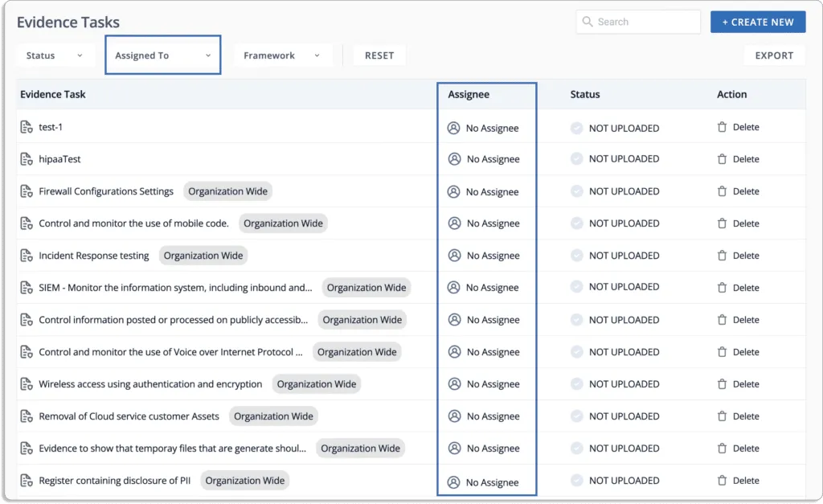Open the Incident Response testing task
823x504 pixels.
(x=94, y=256)
